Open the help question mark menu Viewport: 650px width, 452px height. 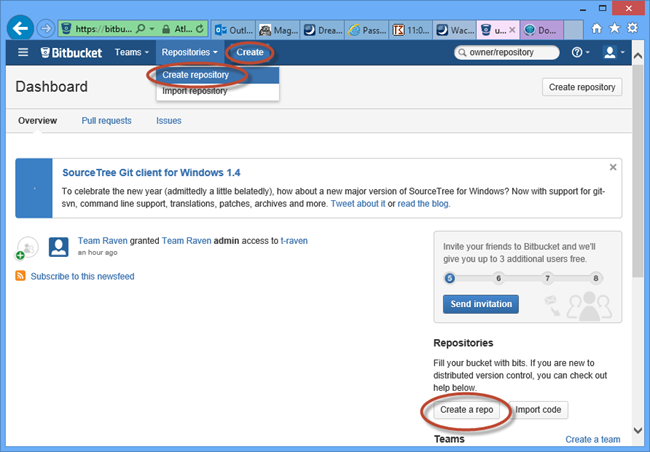click(580, 52)
